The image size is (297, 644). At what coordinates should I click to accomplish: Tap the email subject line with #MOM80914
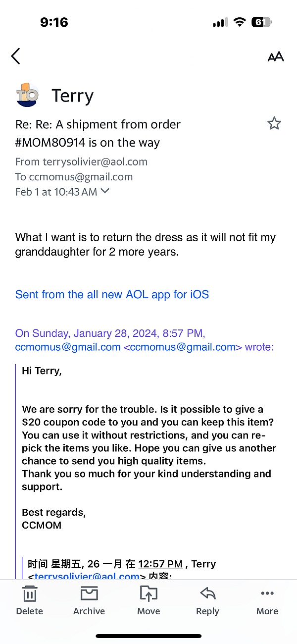pos(98,134)
